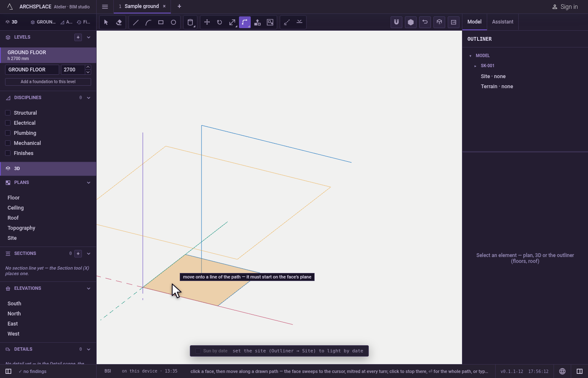Select the Circle shape tool
This screenshot has width=588, height=378.
coord(173,22)
